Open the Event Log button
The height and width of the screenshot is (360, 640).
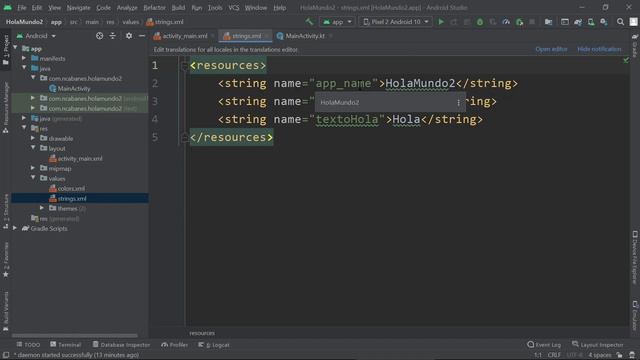[544, 345]
